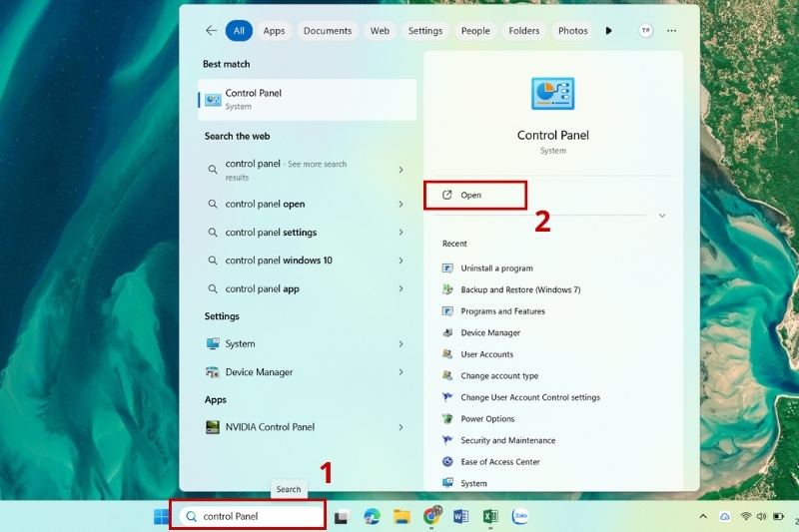
Task: Click the taskbar search box
Action: pos(252,516)
